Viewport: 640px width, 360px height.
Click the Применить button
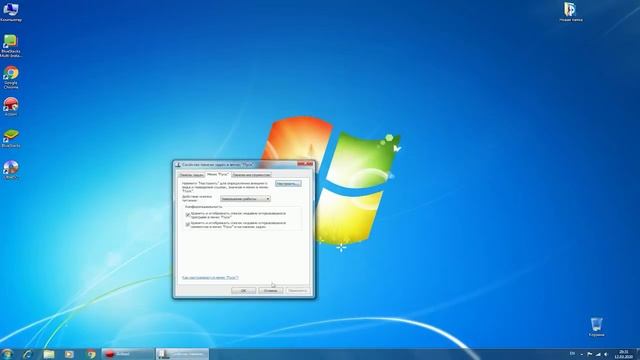(x=297, y=291)
